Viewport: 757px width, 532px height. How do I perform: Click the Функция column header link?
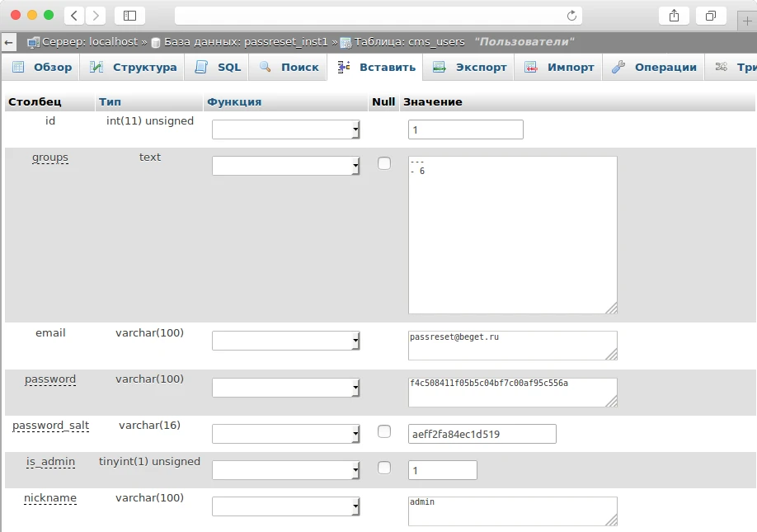pyautogui.click(x=234, y=102)
